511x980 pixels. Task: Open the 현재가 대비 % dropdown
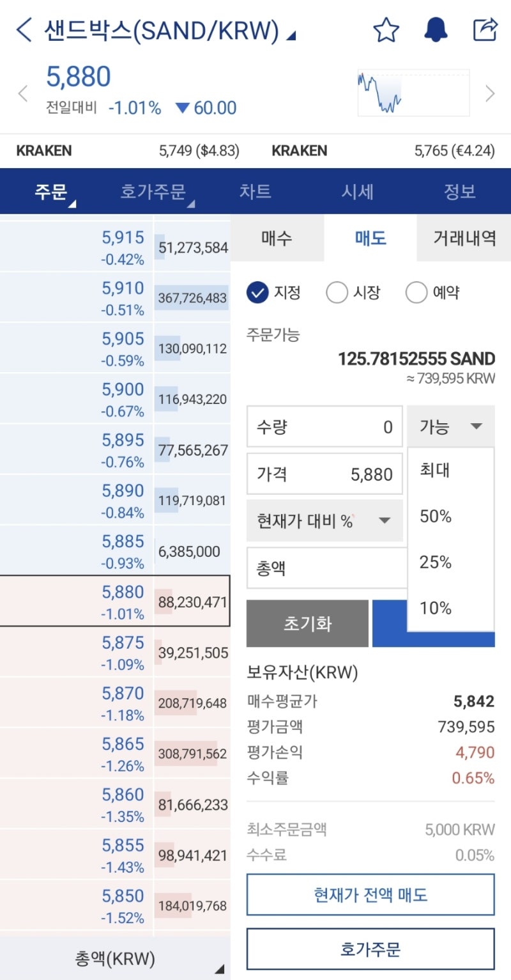tap(324, 520)
